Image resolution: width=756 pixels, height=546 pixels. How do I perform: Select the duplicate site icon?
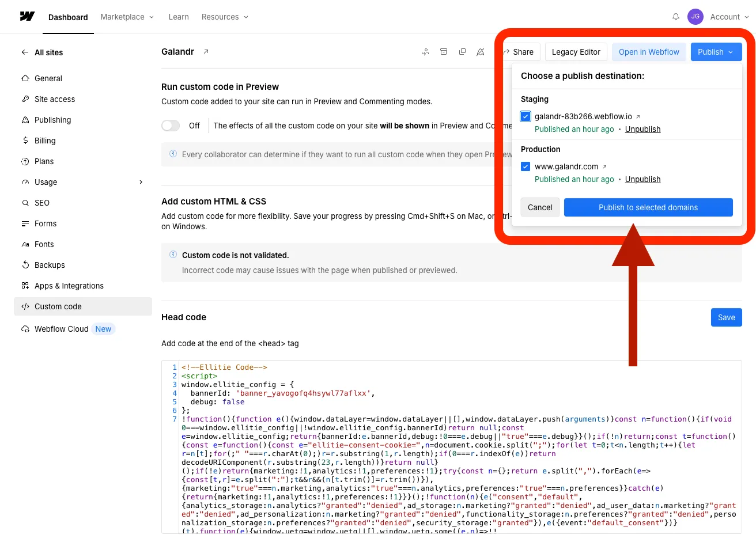(x=462, y=52)
